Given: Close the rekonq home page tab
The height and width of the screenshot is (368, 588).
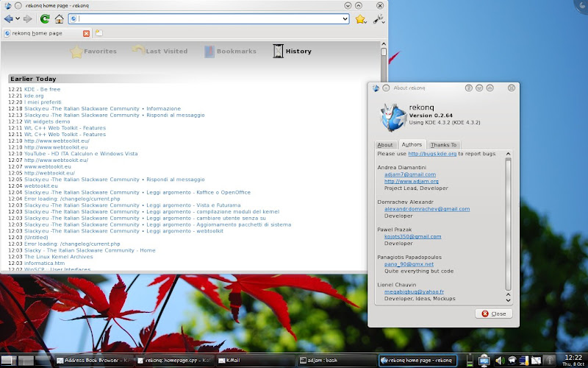Looking at the screenshot, I should [86, 33].
